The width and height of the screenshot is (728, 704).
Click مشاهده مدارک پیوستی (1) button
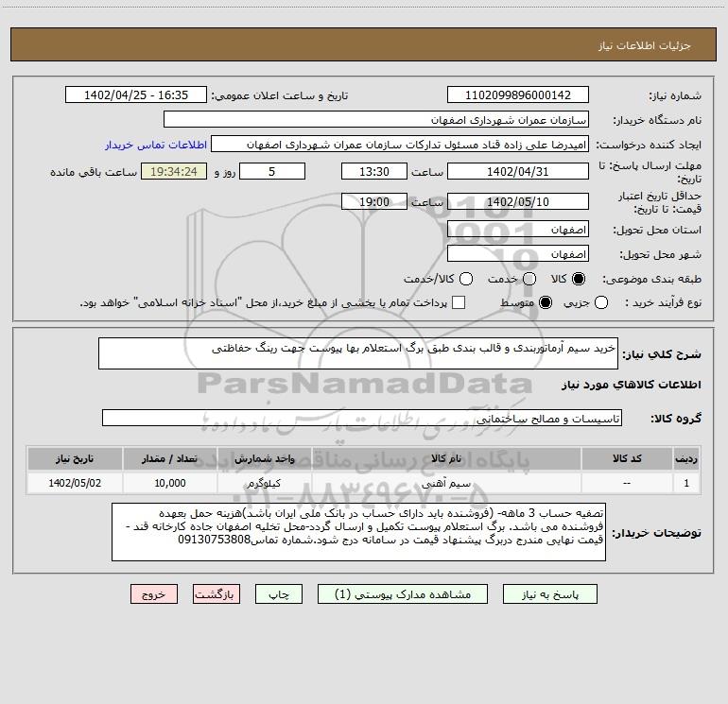403,594
